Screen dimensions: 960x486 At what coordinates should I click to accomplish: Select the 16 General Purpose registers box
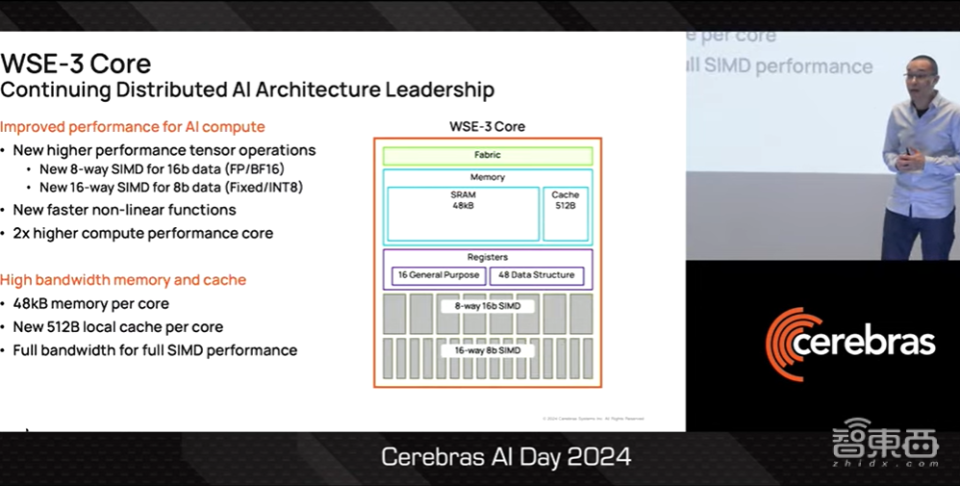coord(438,275)
